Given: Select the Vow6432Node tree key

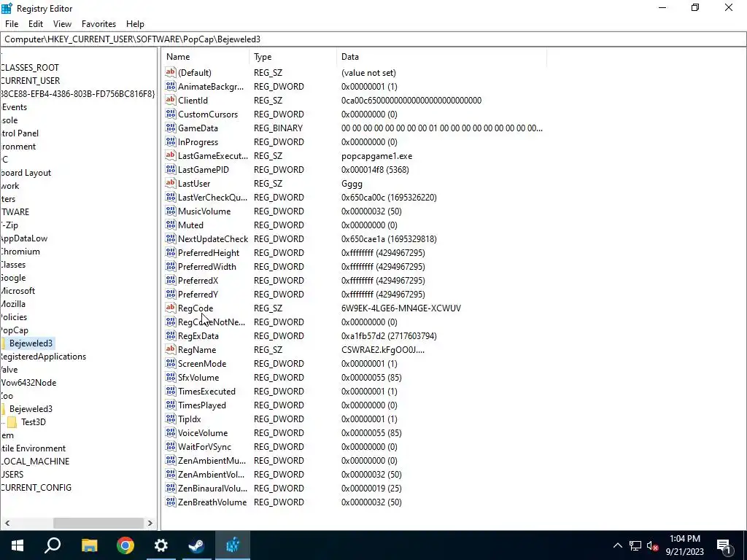Looking at the screenshot, I should coord(28,382).
